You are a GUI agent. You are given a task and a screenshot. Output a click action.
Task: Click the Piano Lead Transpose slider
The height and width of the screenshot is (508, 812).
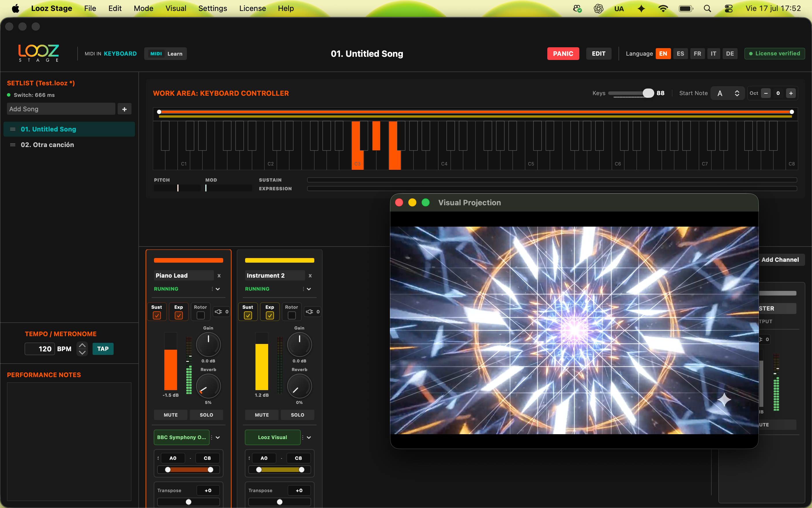point(189,502)
